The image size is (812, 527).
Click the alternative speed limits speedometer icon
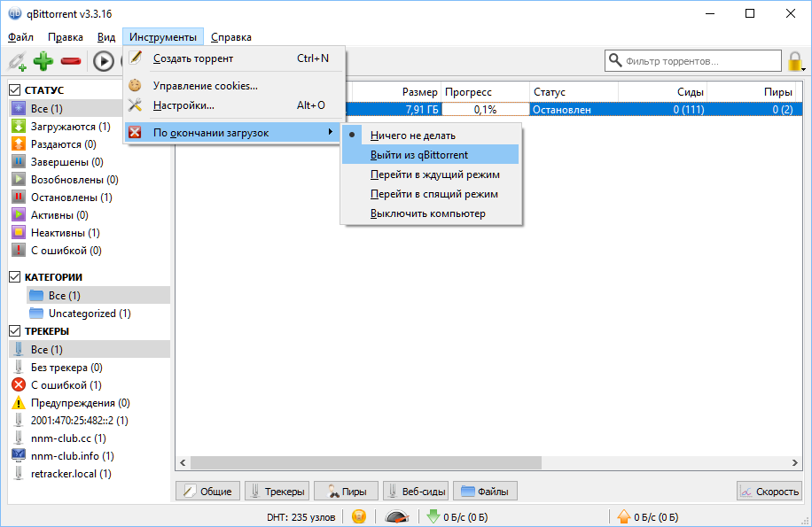tap(396, 516)
